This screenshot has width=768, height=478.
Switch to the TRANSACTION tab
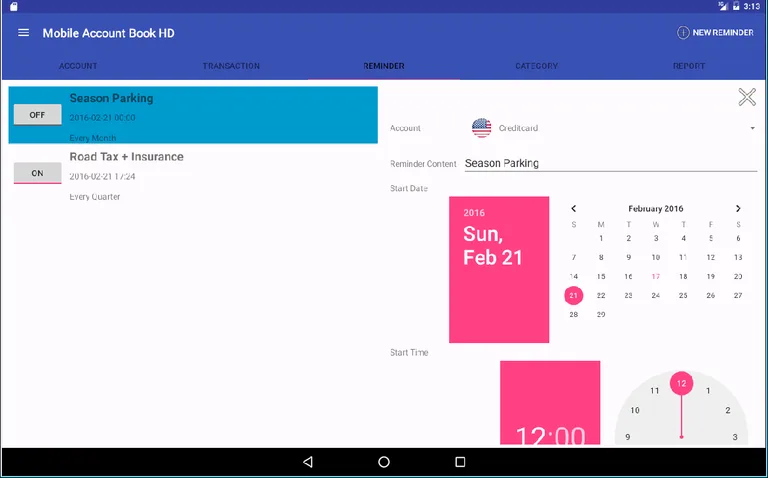pyautogui.click(x=231, y=66)
